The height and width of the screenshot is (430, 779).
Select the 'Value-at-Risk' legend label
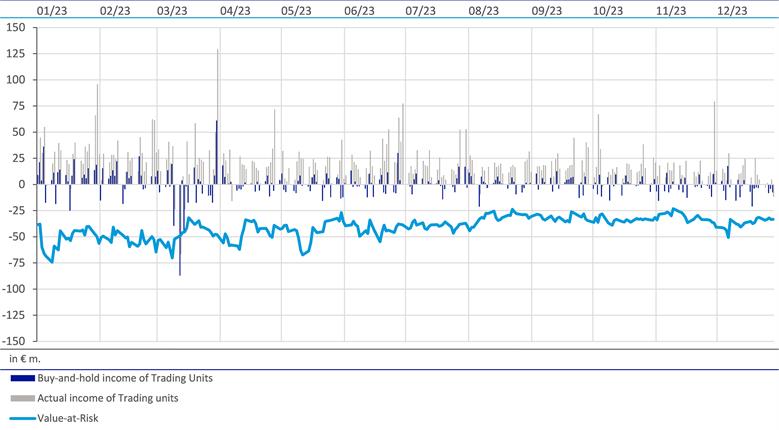pos(70,419)
